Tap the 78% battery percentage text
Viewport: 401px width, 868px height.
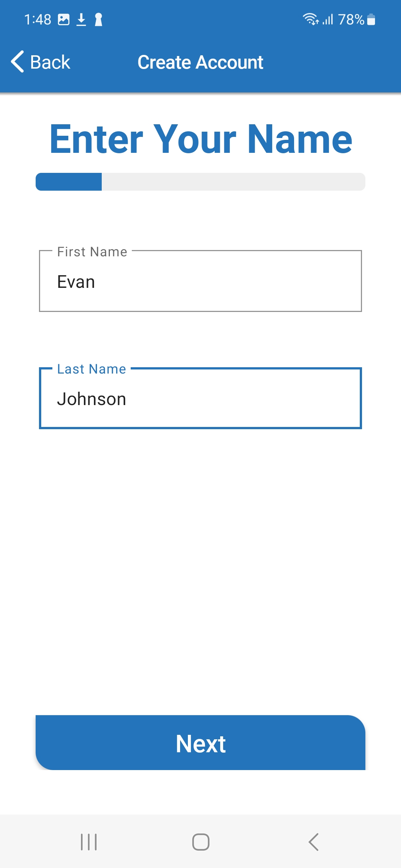tap(351, 19)
